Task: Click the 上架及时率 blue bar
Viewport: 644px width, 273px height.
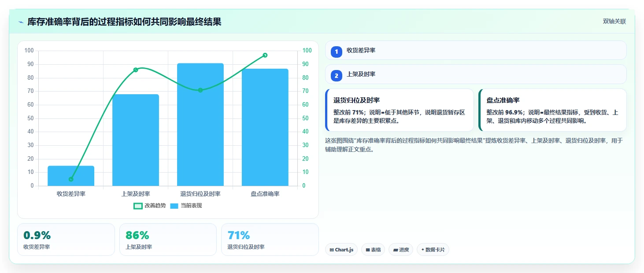Action: click(x=136, y=140)
